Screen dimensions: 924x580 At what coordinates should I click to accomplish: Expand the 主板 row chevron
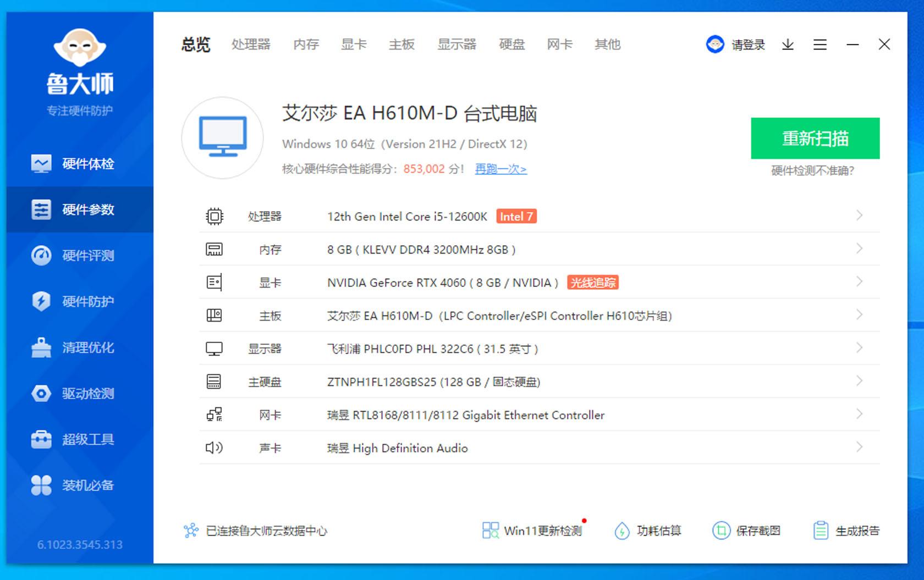pos(859,314)
